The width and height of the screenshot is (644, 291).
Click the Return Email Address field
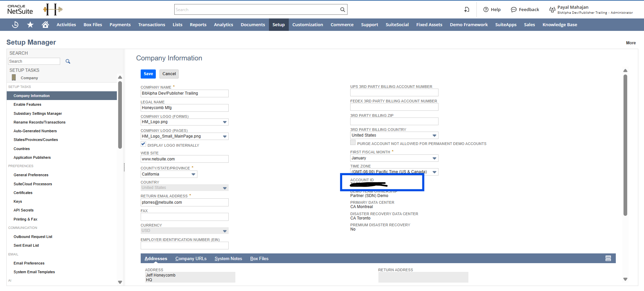pos(184,202)
